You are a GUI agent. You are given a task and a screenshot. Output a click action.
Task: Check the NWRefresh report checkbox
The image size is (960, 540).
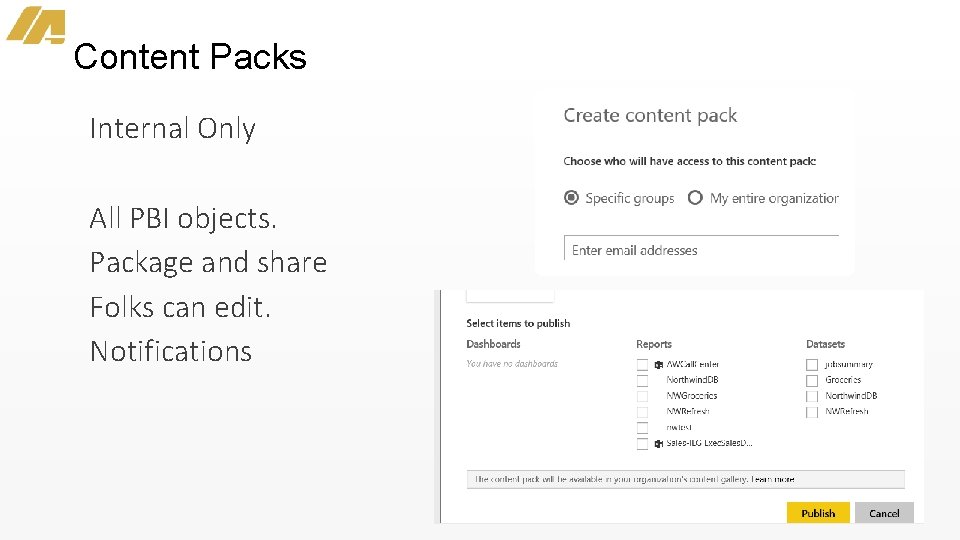[x=642, y=412]
